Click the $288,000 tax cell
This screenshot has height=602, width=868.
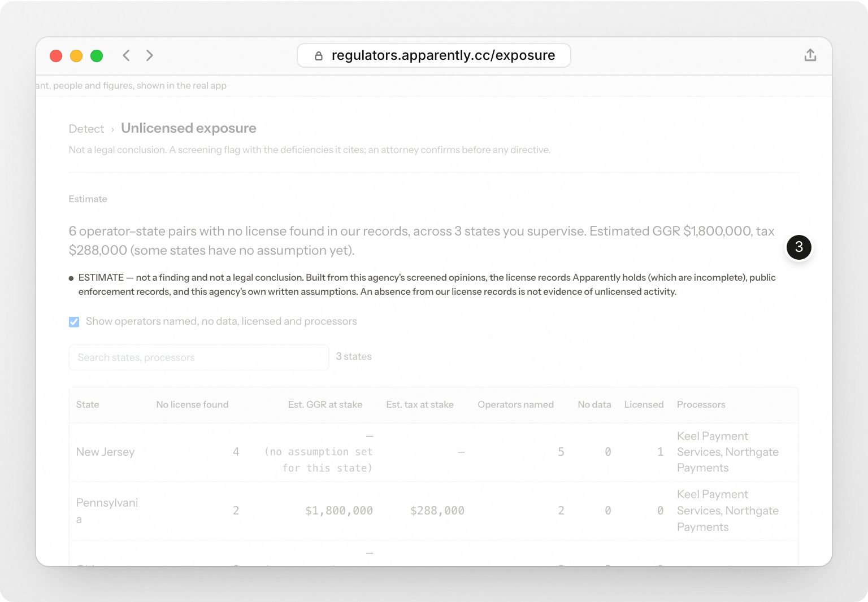pyautogui.click(x=437, y=511)
